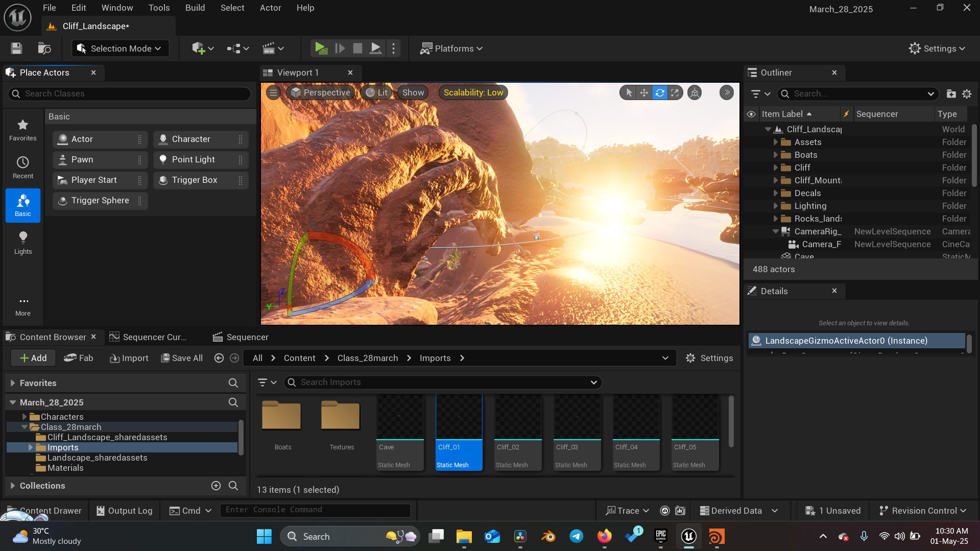Screen dimensions: 980x551
Task: Go back in Content Browser history
Action: pyautogui.click(x=219, y=358)
